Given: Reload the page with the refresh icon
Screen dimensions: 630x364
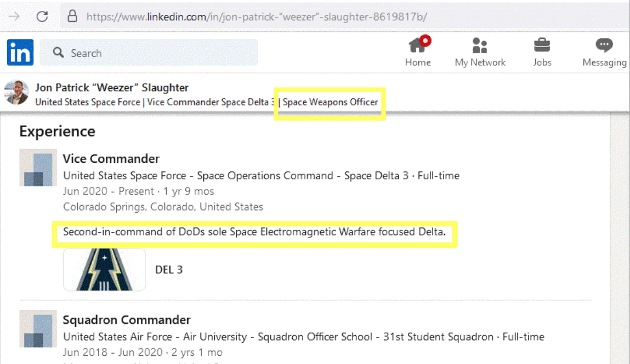Looking at the screenshot, I should pos(42,16).
